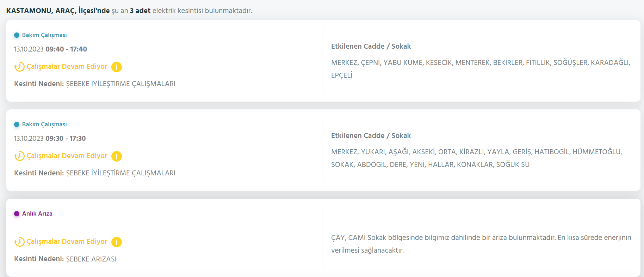This screenshot has width=644, height=277.
Task: Click the KASTAMONU, ARAÇ, İlçesi'nde heading
Action: point(58,11)
